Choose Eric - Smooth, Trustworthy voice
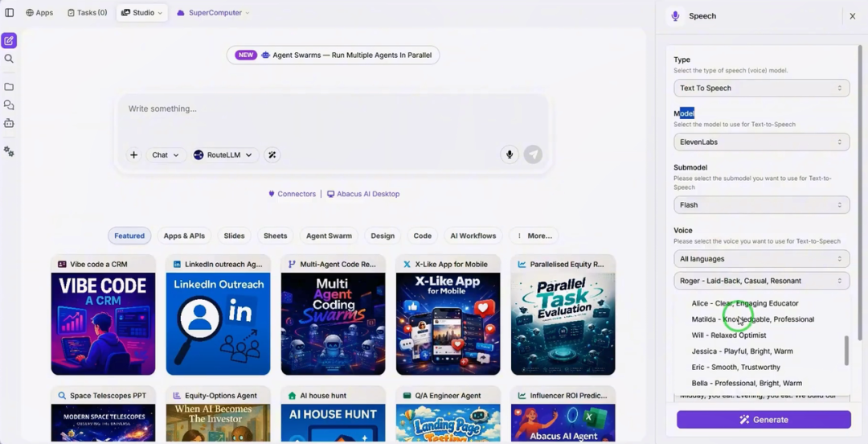 point(762,367)
